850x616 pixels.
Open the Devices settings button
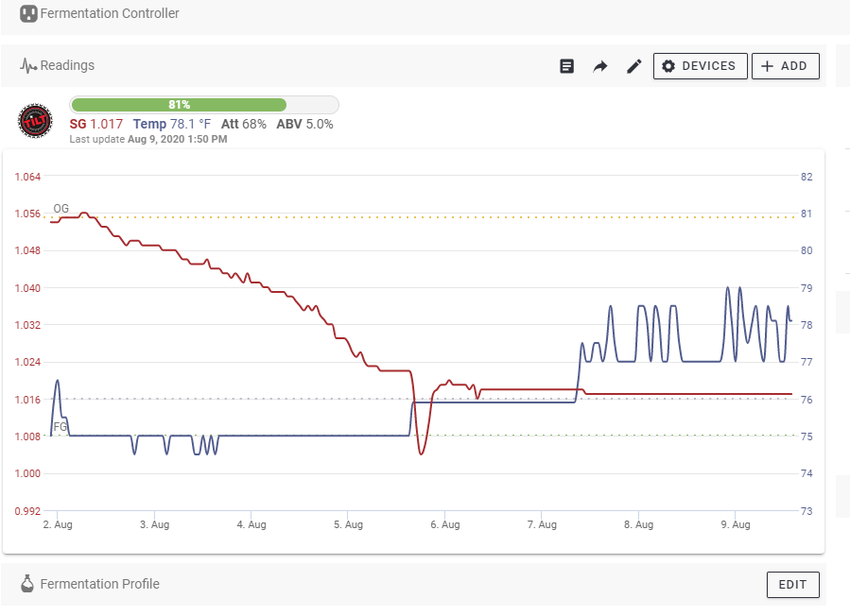click(701, 66)
